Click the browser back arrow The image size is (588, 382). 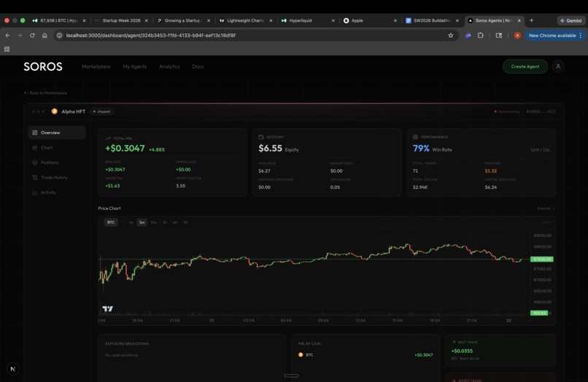(8, 35)
